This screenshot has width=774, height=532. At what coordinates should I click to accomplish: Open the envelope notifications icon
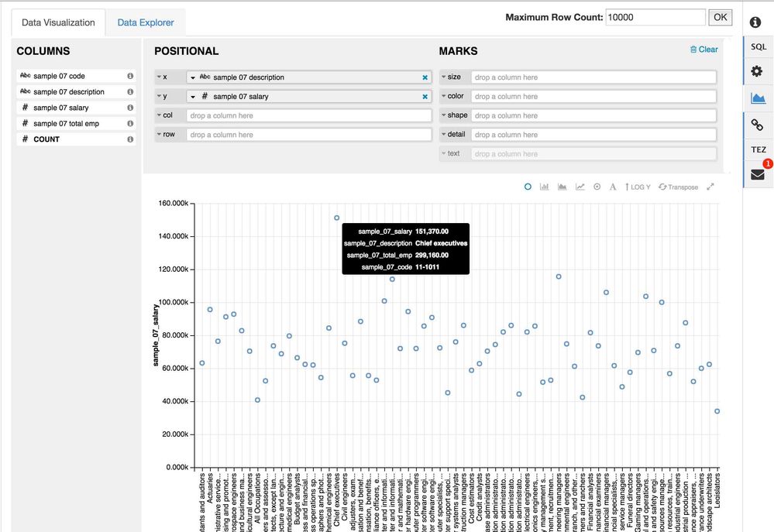point(758,174)
